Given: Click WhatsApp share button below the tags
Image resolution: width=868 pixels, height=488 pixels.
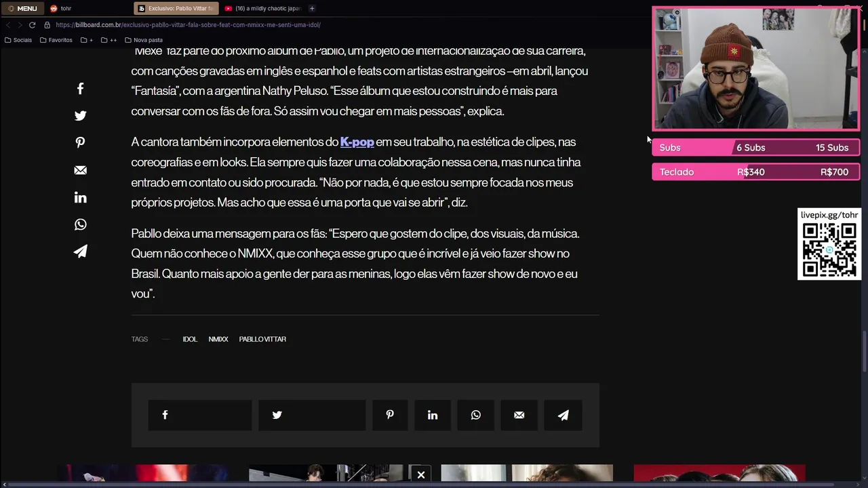Looking at the screenshot, I should 476,415.
